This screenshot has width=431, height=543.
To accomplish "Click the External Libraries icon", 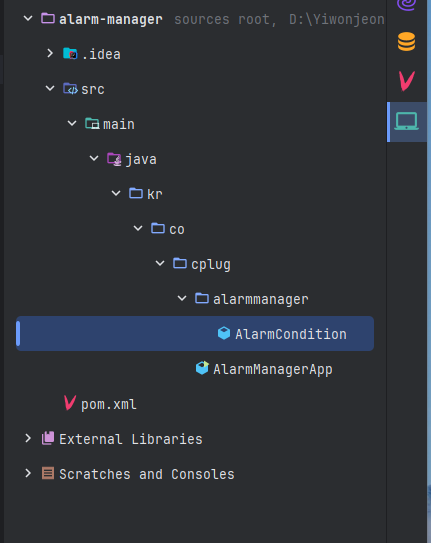I will tap(48, 438).
